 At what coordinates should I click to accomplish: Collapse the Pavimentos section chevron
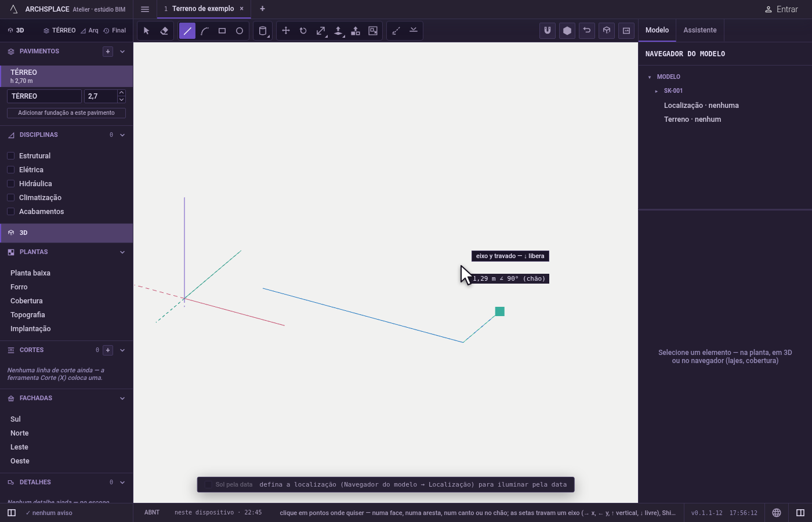(122, 52)
